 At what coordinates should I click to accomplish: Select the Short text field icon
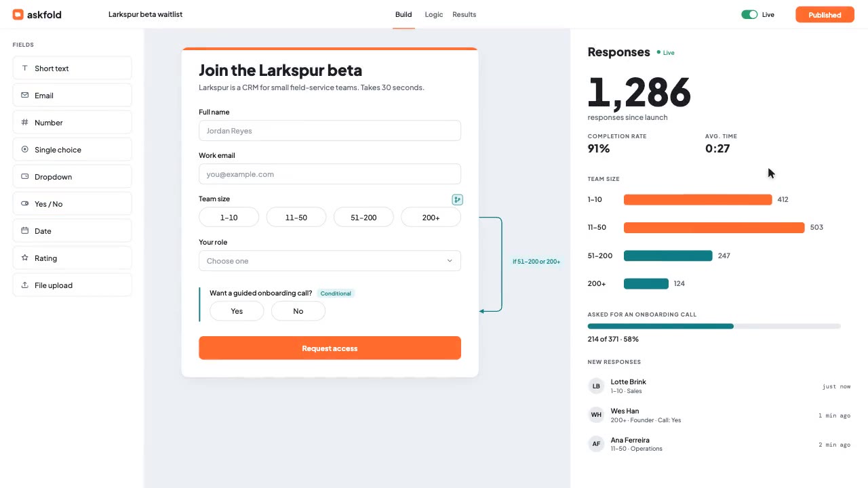25,68
